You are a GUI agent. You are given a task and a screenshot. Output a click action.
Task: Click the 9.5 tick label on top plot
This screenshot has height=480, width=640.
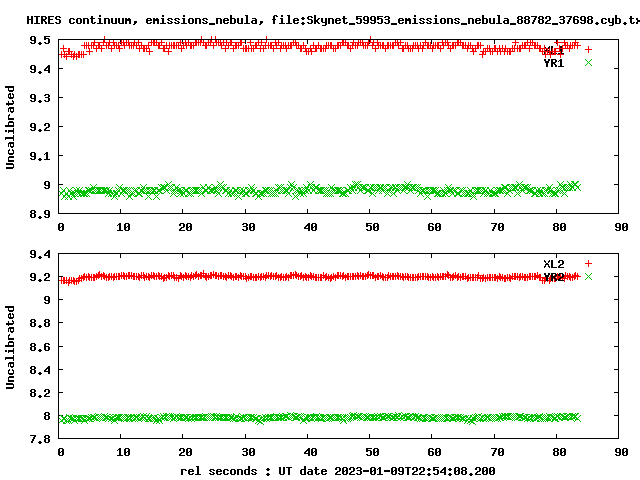(40, 40)
